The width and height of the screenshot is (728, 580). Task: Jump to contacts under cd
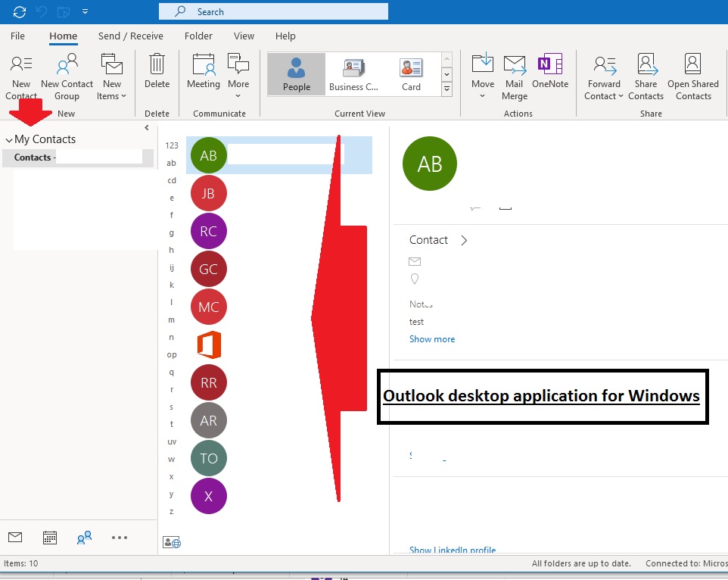172,180
